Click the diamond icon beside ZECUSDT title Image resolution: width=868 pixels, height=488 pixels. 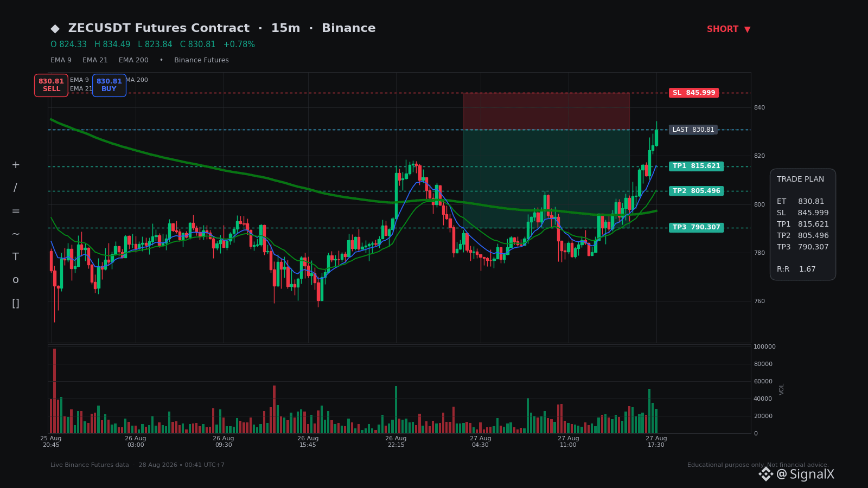[55, 29]
